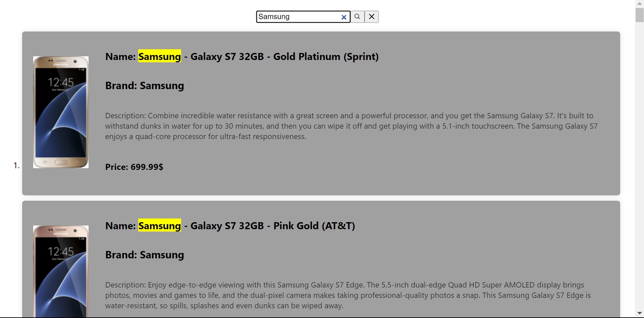644x318 pixels.
Task: Click the magnifier search button
Action: click(x=357, y=17)
